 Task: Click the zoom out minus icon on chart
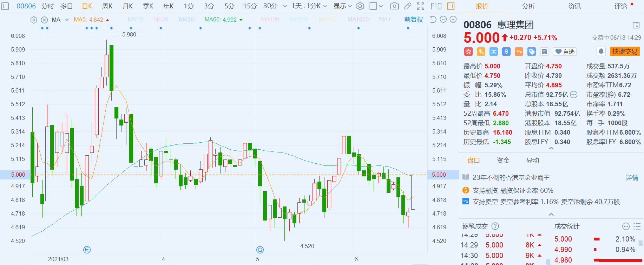click(443, 20)
